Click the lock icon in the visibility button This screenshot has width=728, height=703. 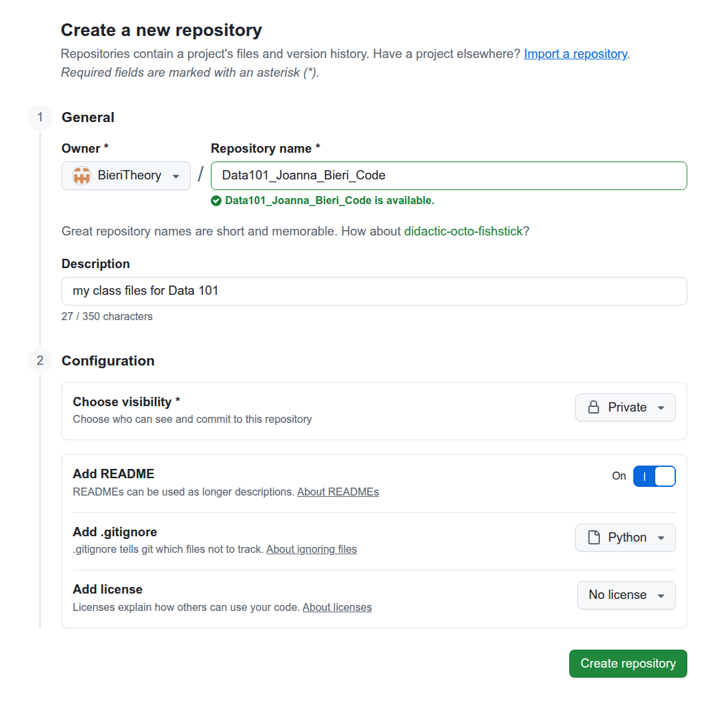tap(593, 408)
